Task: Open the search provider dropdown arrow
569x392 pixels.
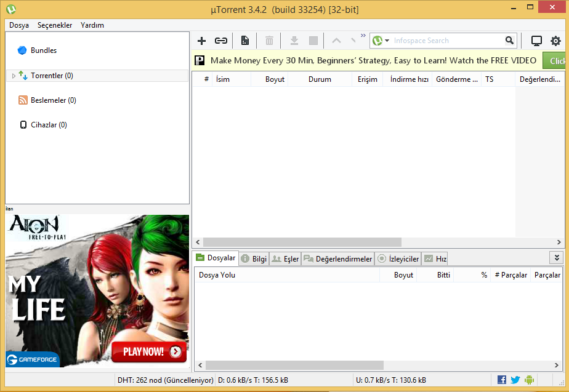Action: click(387, 41)
